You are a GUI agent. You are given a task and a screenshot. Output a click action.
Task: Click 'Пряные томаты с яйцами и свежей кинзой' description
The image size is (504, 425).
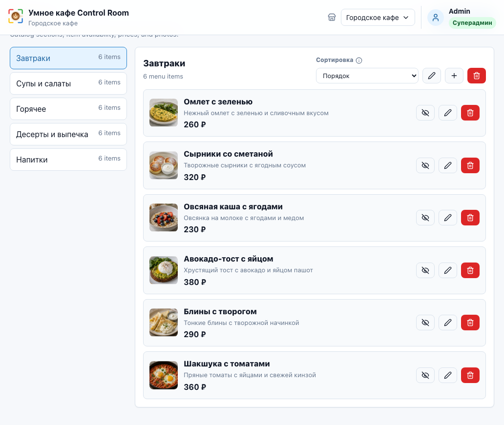coord(250,375)
